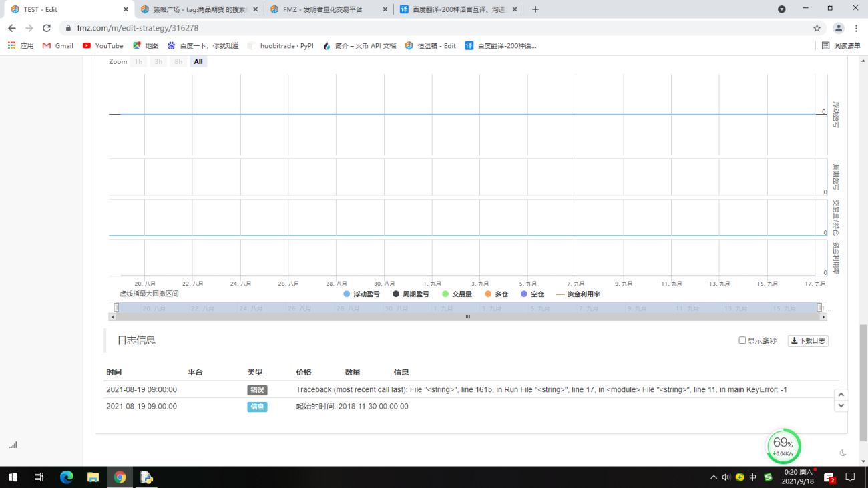
Task: Open the 地图 maps bookmark
Action: [146, 45]
